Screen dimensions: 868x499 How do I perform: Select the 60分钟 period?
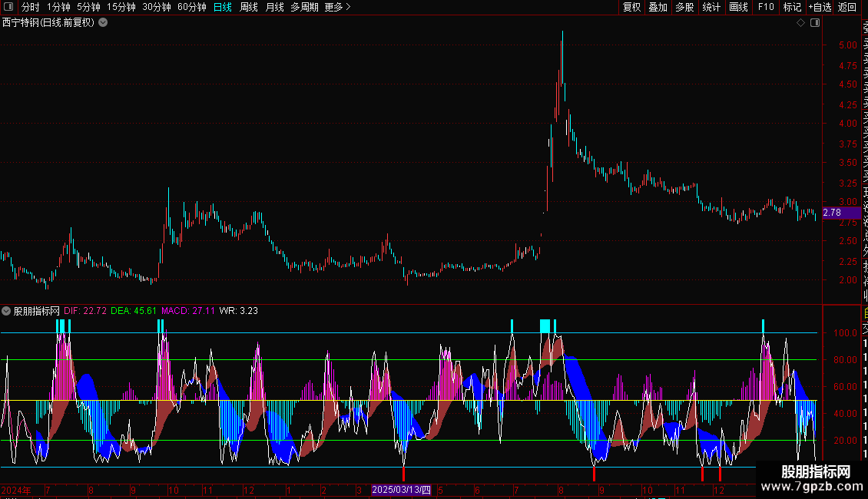pyautogui.click(x=192, y=7)
